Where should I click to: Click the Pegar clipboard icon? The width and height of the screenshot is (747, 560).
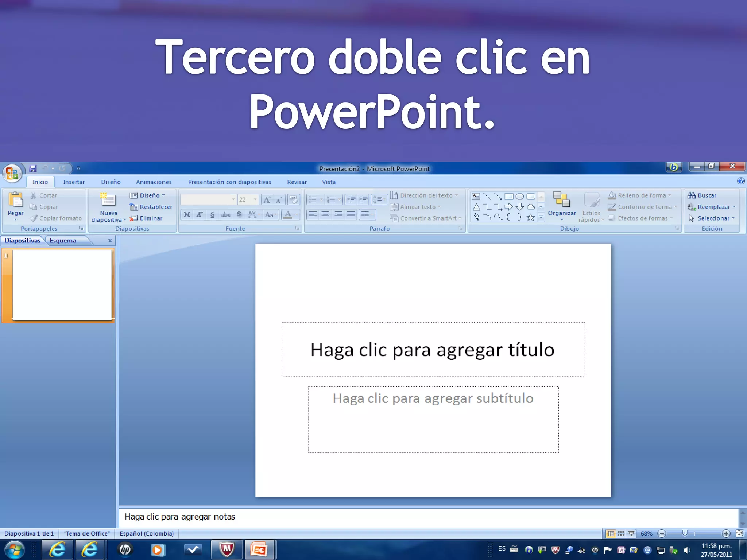tap(16, 200)
